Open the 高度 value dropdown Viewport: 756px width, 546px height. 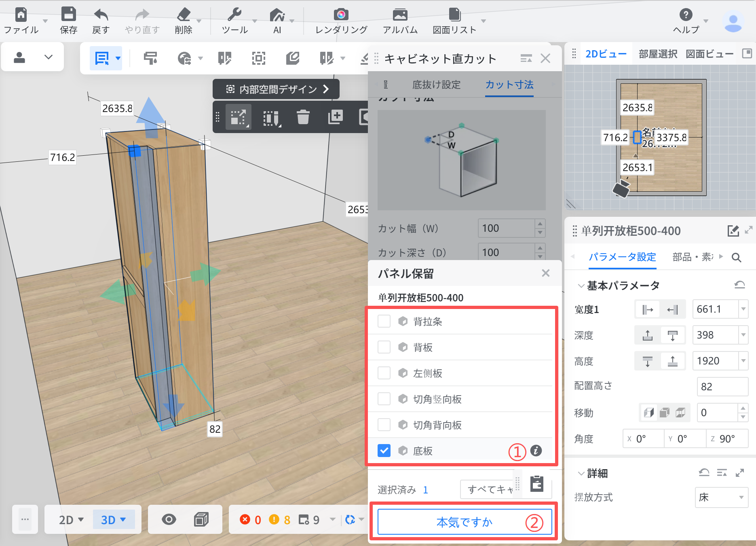(743, 361)
